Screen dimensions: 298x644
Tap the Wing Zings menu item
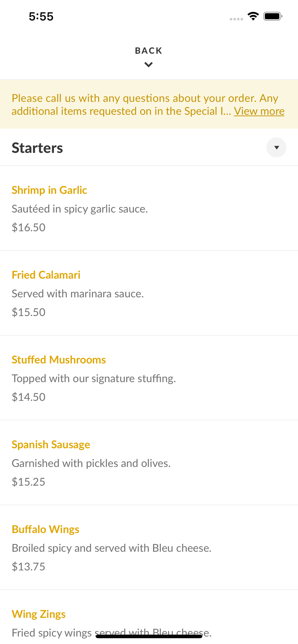pyautogui.click(x=39, y=614)
